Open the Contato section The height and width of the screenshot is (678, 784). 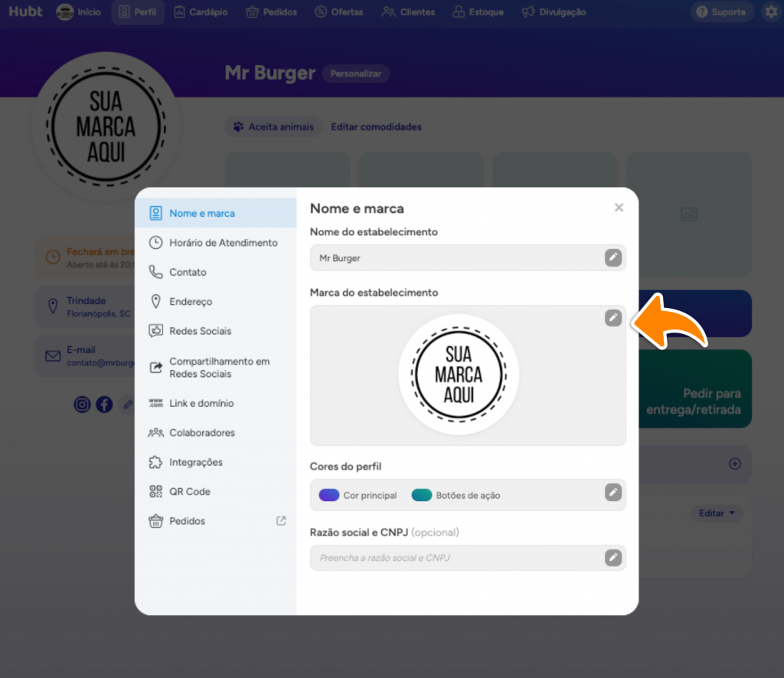(215, 272)
